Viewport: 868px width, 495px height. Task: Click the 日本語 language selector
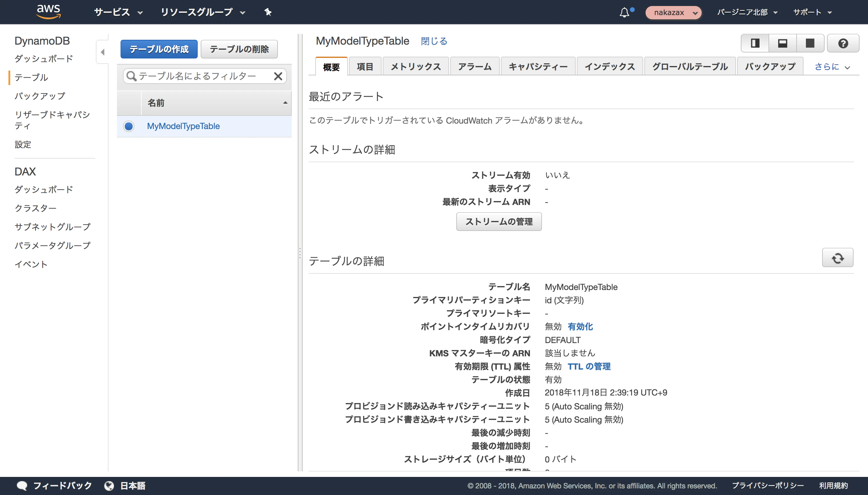[133, 485]
